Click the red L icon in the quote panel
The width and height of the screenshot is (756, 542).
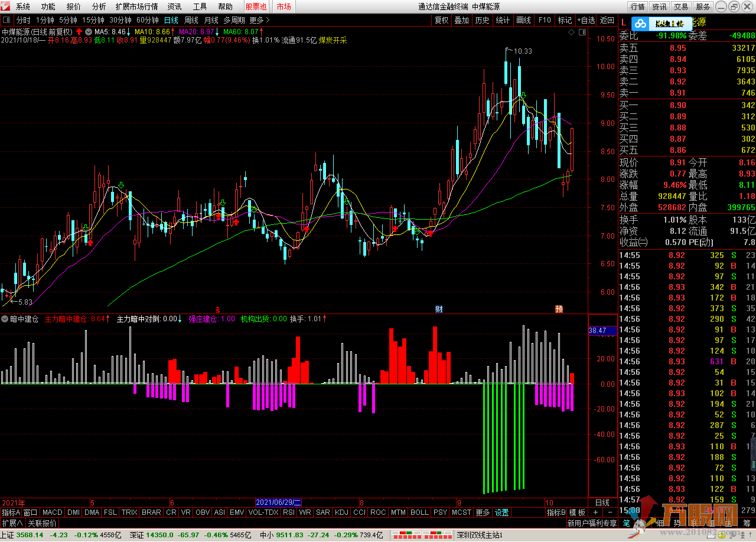624,23
